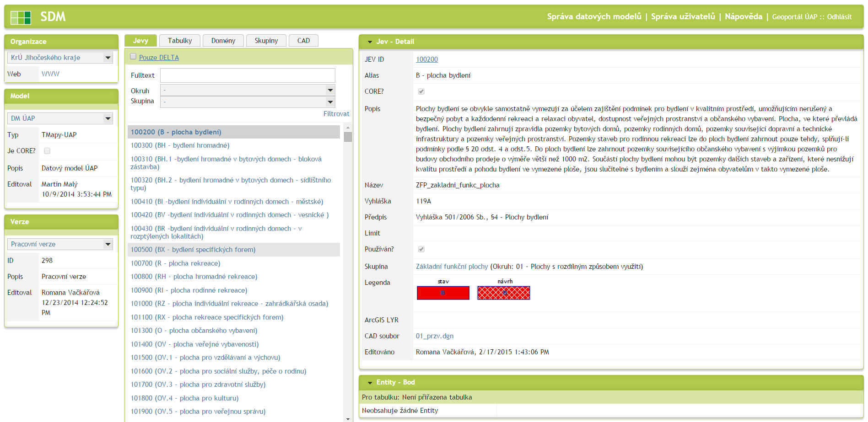Open the 01_przv.dgn CAD file link
This screenshot has height=422, width=868.
[x=435, y=336]
